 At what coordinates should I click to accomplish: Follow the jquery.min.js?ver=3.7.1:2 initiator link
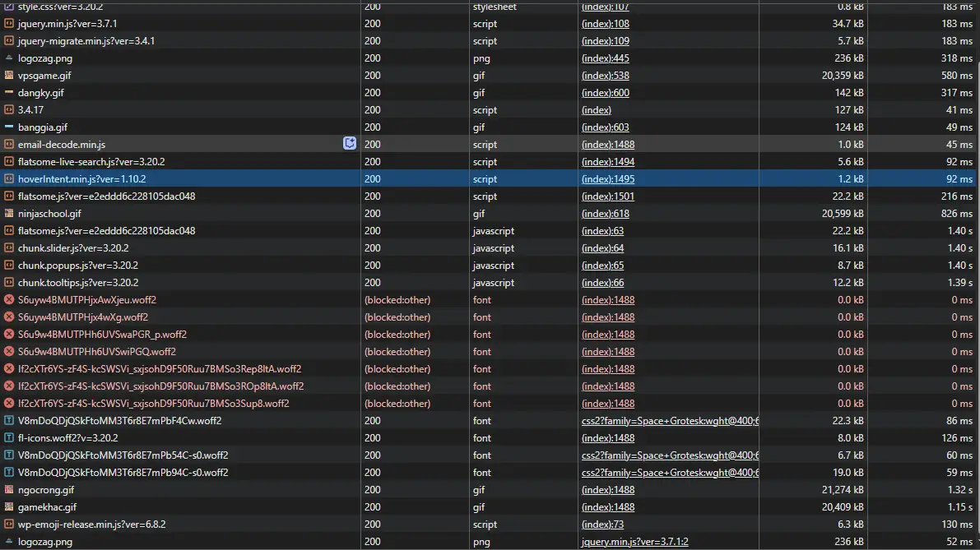[634, 542]
